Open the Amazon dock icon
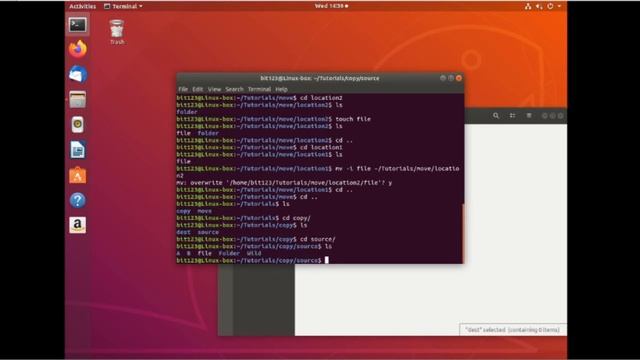The image size is (640, 360). tap(78, 225)
